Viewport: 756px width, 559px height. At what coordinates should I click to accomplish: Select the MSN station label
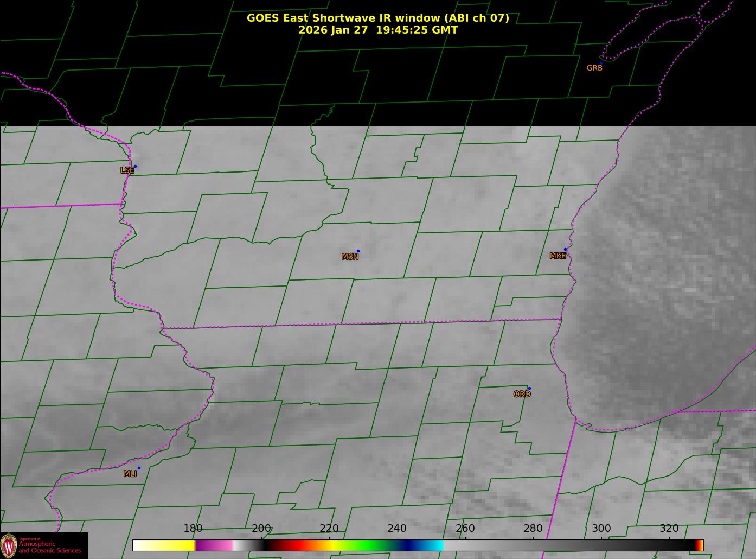pos(350,257)
